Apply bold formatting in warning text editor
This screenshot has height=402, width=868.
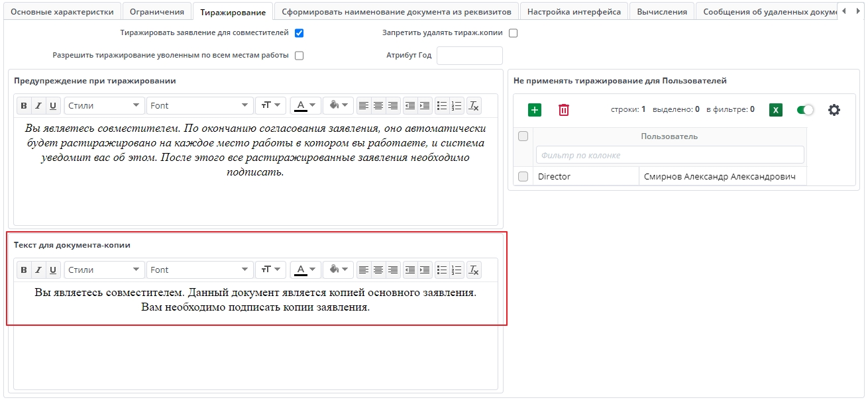pos(23,105)
